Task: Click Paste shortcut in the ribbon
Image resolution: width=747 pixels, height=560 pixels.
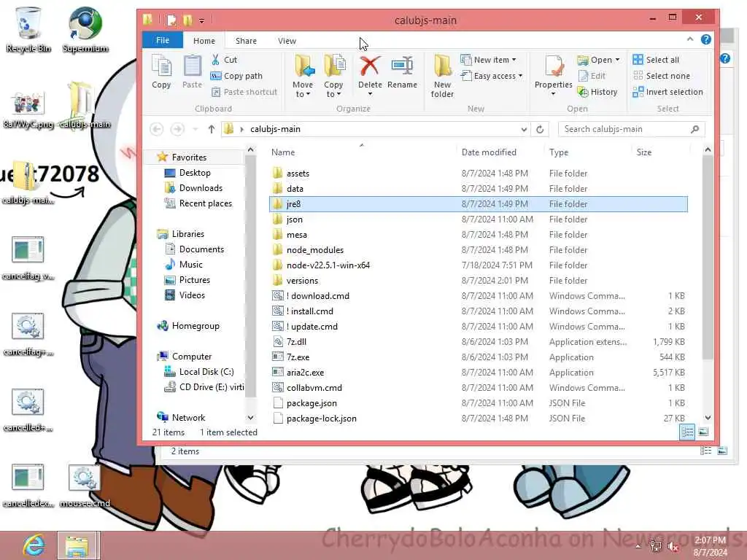Action: [x=244, y=92]
